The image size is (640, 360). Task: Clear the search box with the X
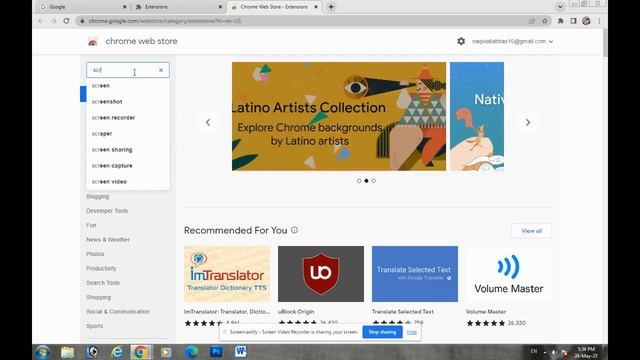click(161, 70)
